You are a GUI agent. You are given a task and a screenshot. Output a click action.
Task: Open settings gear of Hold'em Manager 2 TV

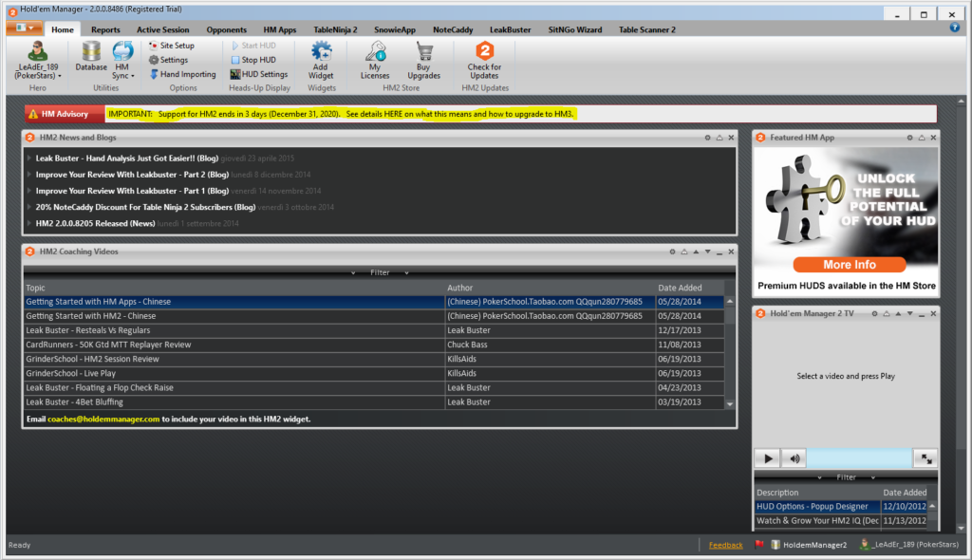[x=874, y=314]
